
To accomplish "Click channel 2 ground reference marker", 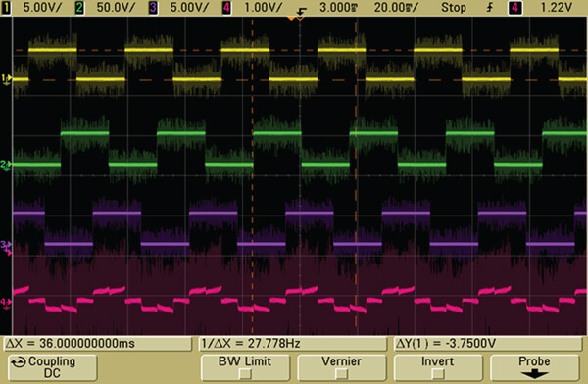I will tap(6, 165).
